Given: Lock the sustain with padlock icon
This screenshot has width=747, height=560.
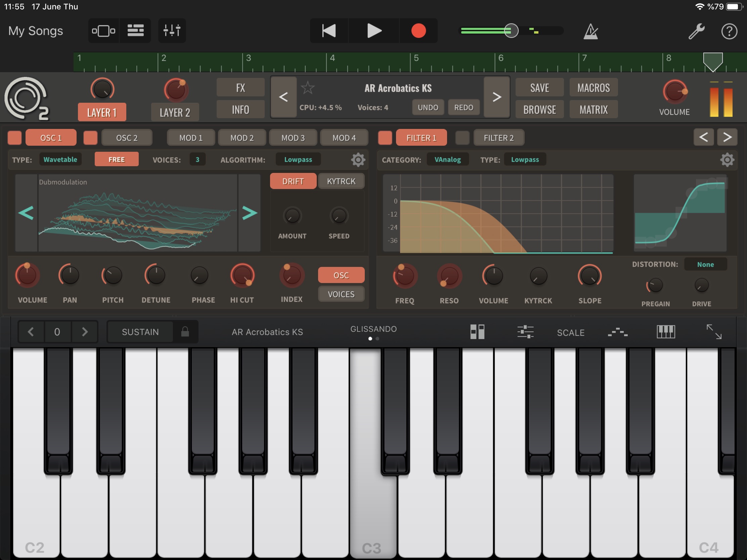Looking at the screenshot, I should pos(185,332).
